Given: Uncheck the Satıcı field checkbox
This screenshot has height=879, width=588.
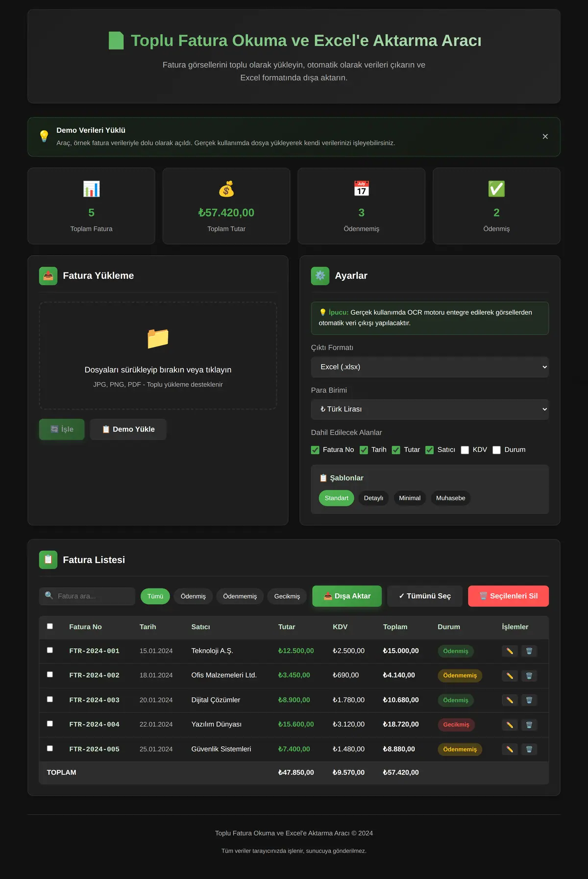Looking at the screenshot, I should click(429, 450).
